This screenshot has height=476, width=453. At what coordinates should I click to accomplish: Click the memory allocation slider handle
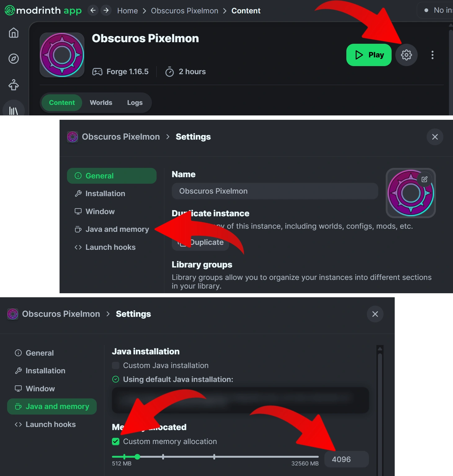click(x=137, y=456)
